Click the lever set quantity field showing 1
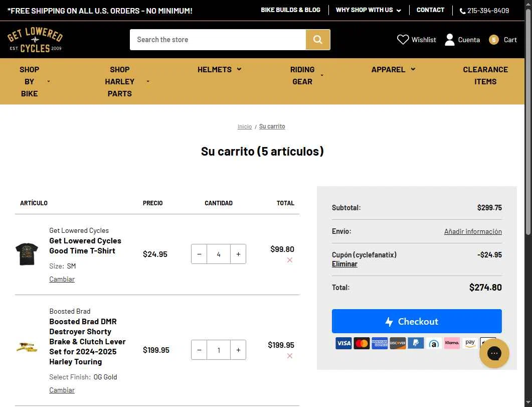The image size is (532, 407). 219,350
